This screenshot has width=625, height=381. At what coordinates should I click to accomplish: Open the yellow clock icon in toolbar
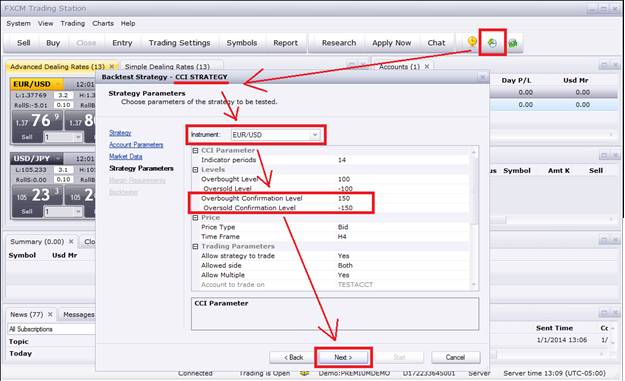click(472, 42)
